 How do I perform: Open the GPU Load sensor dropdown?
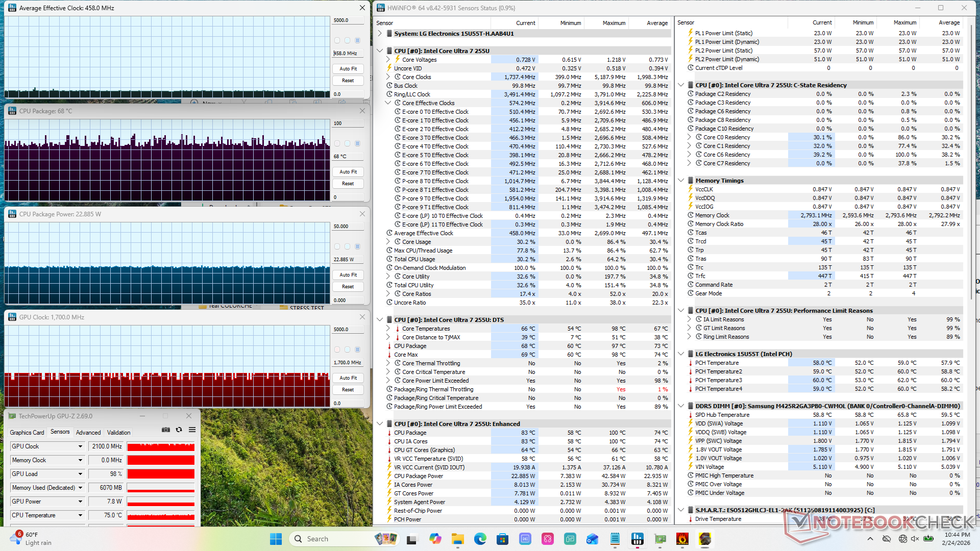click(80, 474)
